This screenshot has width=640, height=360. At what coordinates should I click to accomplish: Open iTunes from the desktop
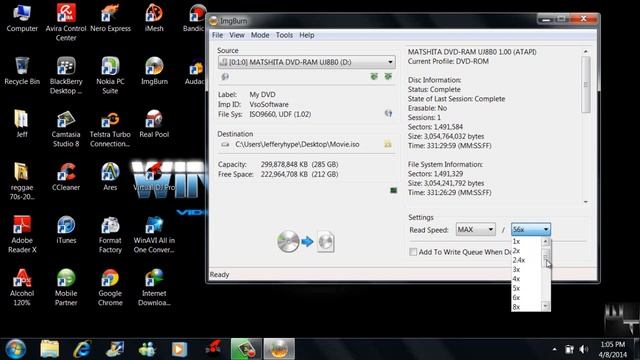coord(66,231)
